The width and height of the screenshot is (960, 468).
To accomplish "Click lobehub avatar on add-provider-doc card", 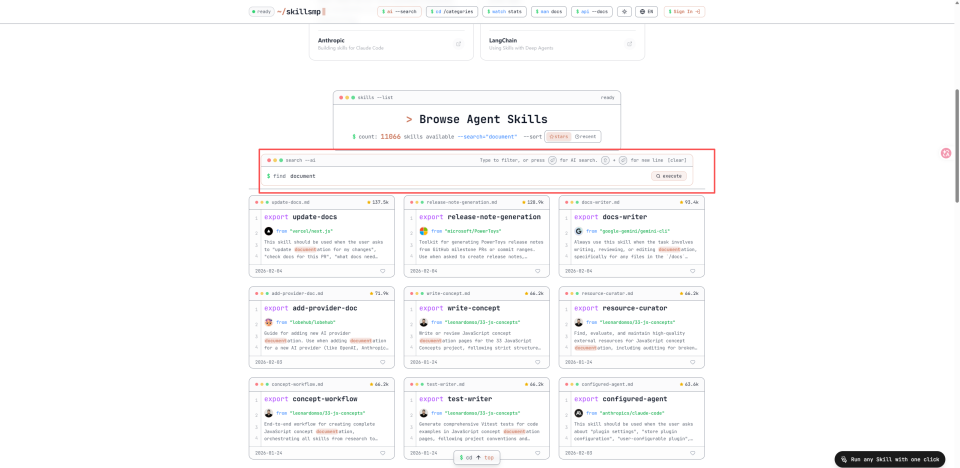I will (268, 322).
